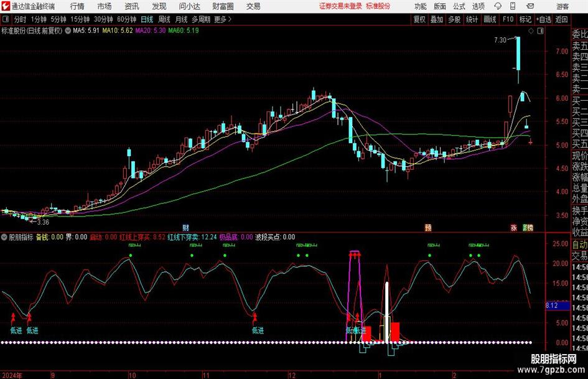Open the 功能 menu
The image size is (588, 379).
click(421, 6)
